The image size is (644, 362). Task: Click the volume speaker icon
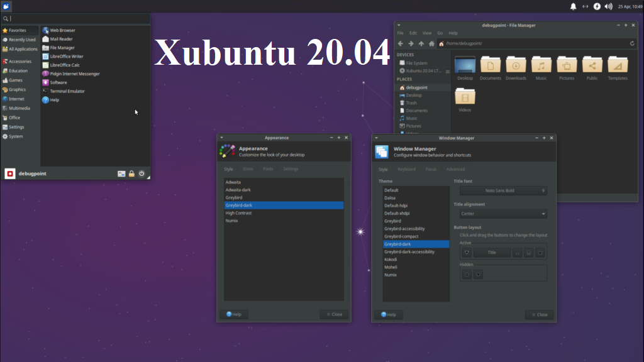608,6
